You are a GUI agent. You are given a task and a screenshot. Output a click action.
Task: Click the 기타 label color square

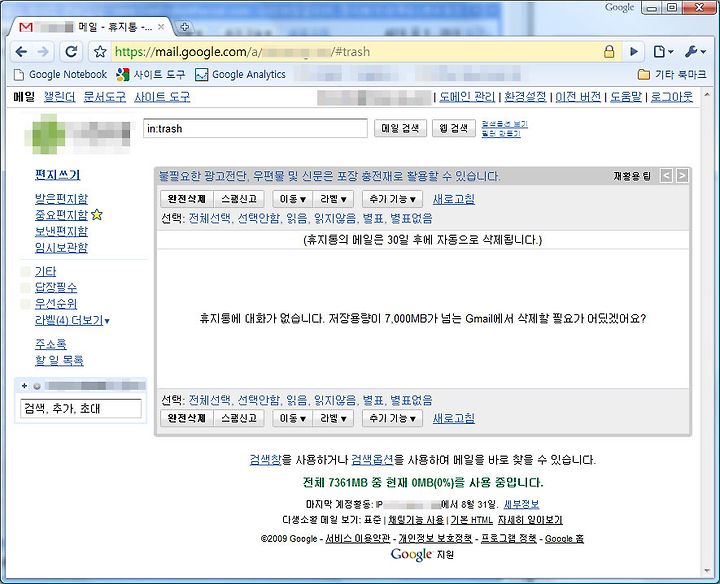point(26,271)
